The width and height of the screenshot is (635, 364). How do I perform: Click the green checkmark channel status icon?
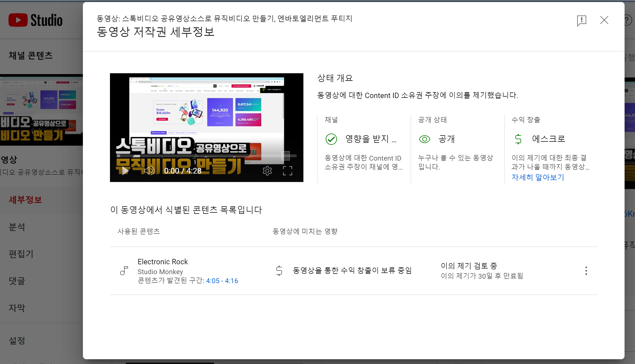click(331, 139)
